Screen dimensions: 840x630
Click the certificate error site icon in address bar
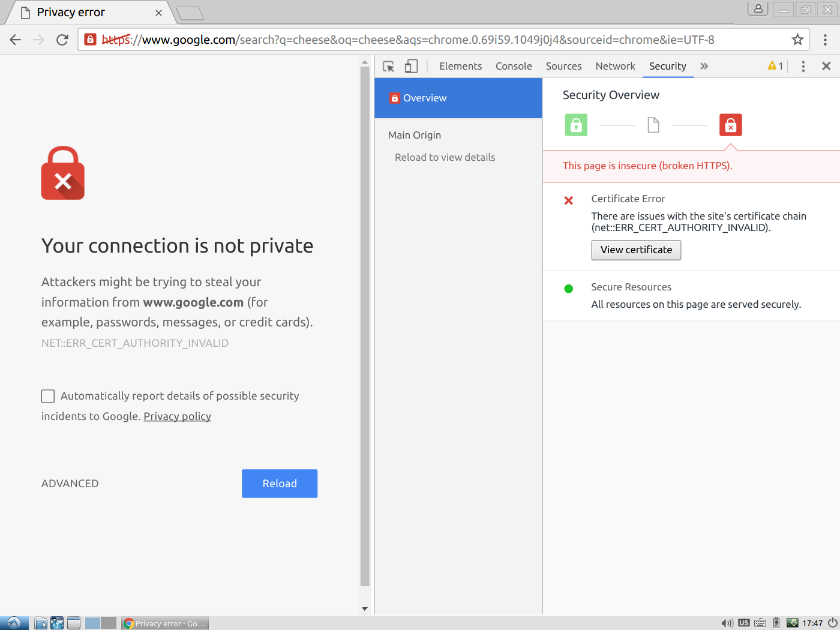[x=90, y=40]
